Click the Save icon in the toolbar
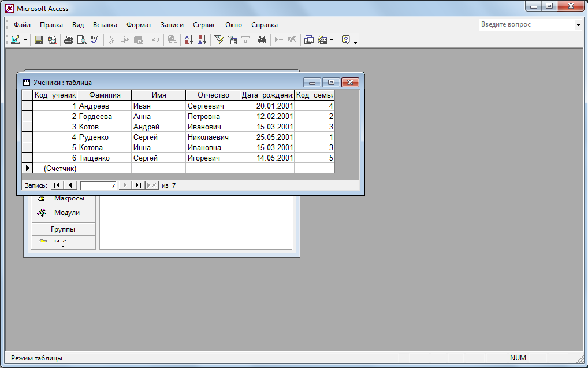The height and width of the screenshot is (368, 588). [39, 40]
